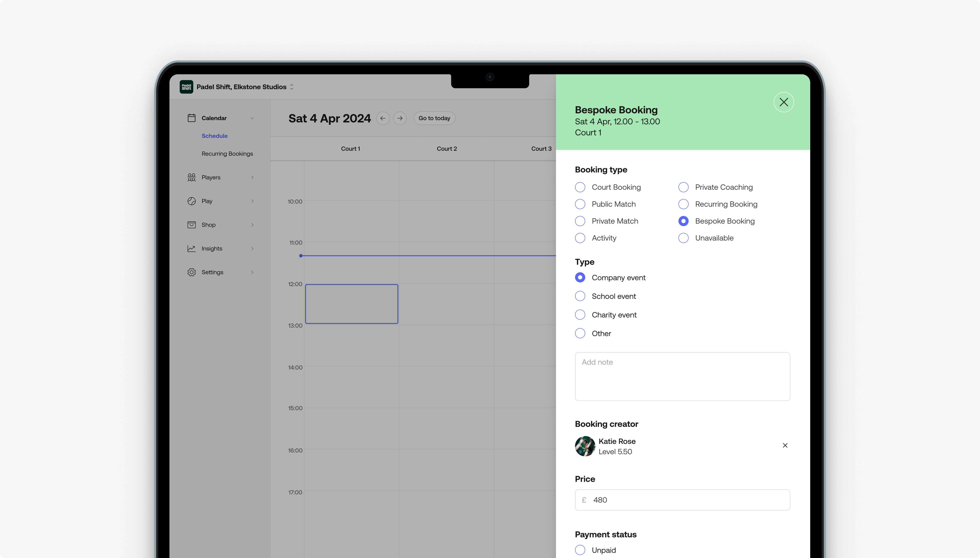980x558 pixels.
Task: Open the venue switcher dropdown
Action: point(292,87)
